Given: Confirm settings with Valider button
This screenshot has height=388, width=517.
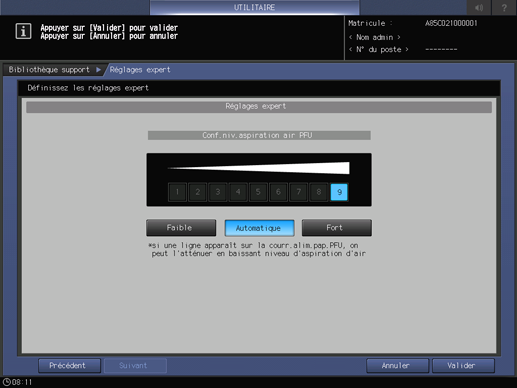Looking at the screenshot, I should (x=463, y=366).
